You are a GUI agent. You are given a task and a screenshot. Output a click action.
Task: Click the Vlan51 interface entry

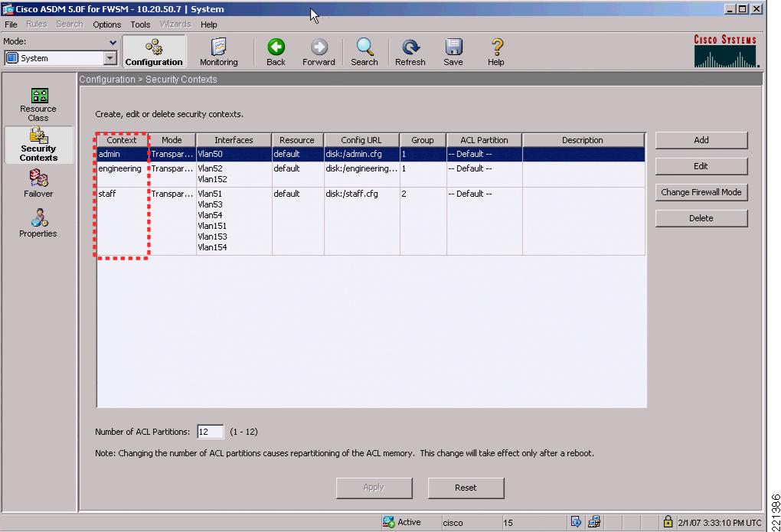tap(210, 194)
